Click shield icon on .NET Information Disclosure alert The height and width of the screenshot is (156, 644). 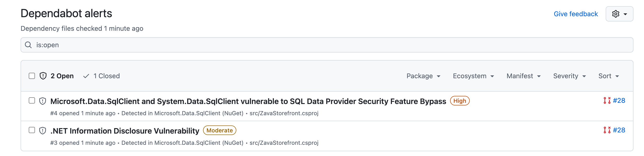click(x=43, y=130)
